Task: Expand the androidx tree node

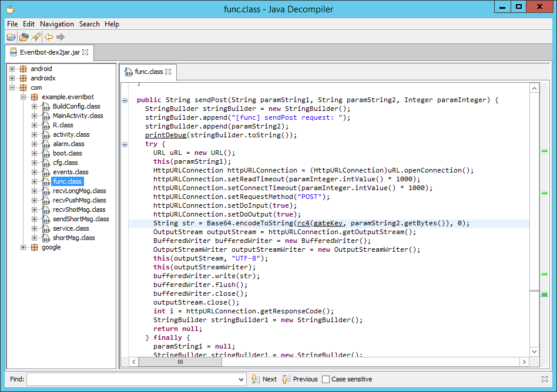Action: (x=12, y=78)
